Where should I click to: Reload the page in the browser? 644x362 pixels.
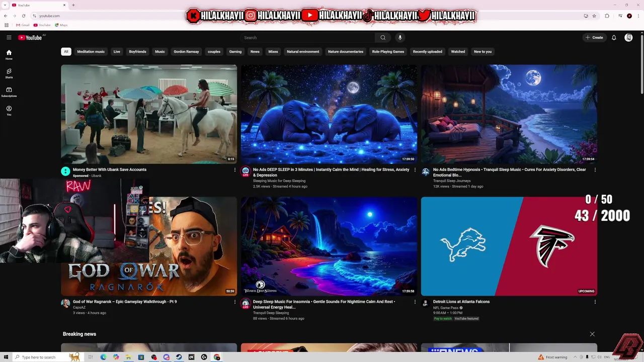[x=23, y=16]
